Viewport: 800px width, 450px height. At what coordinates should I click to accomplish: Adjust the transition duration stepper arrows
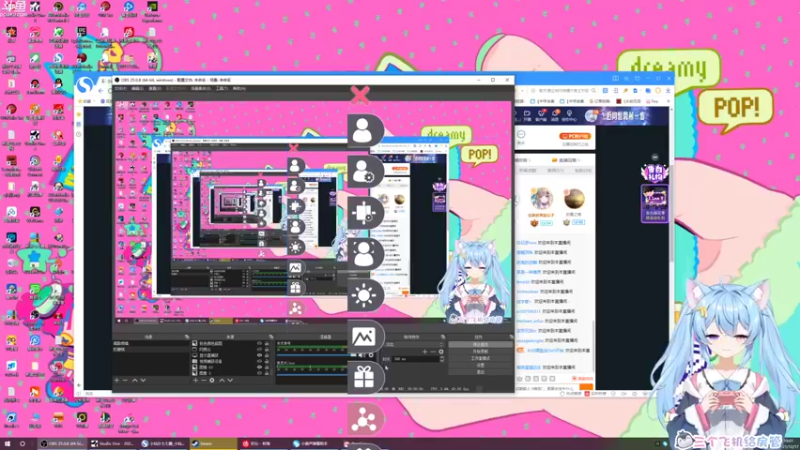click(x=442, y=359)
